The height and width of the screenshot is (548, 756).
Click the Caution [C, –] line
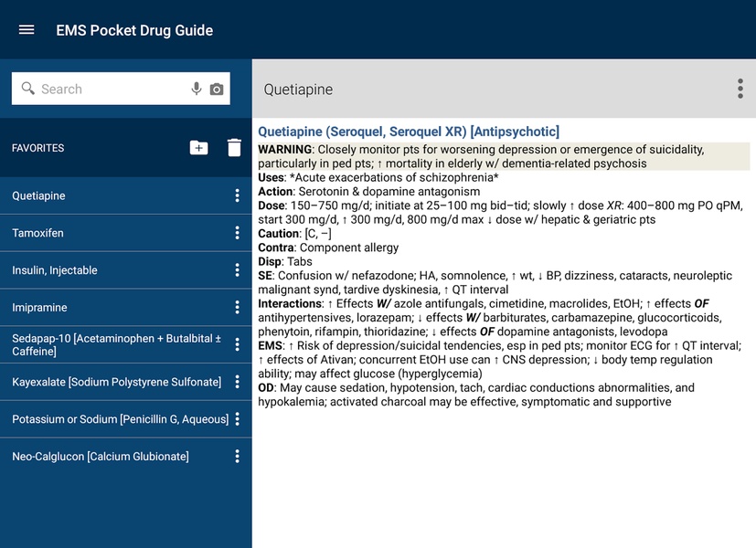point(294,234)
